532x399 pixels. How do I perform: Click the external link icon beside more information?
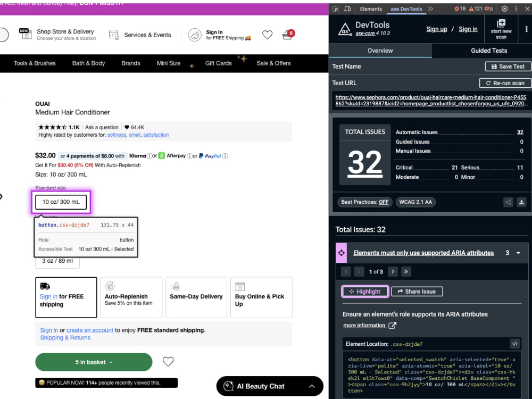(392, 326)
